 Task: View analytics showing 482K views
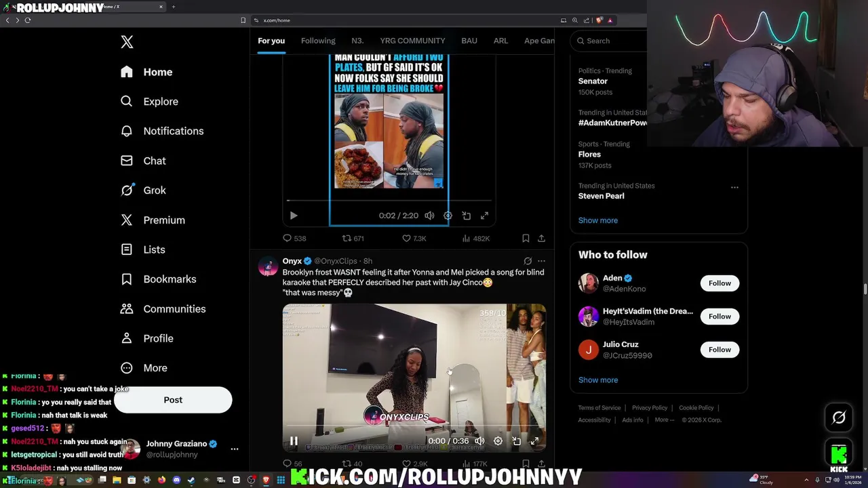[x=475, y=239]
